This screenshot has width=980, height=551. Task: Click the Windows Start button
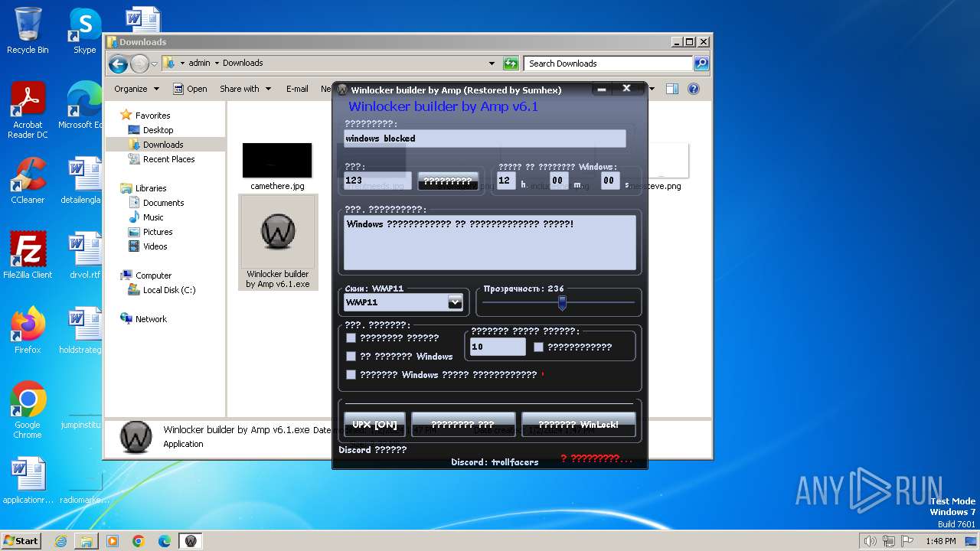point(21,541)
